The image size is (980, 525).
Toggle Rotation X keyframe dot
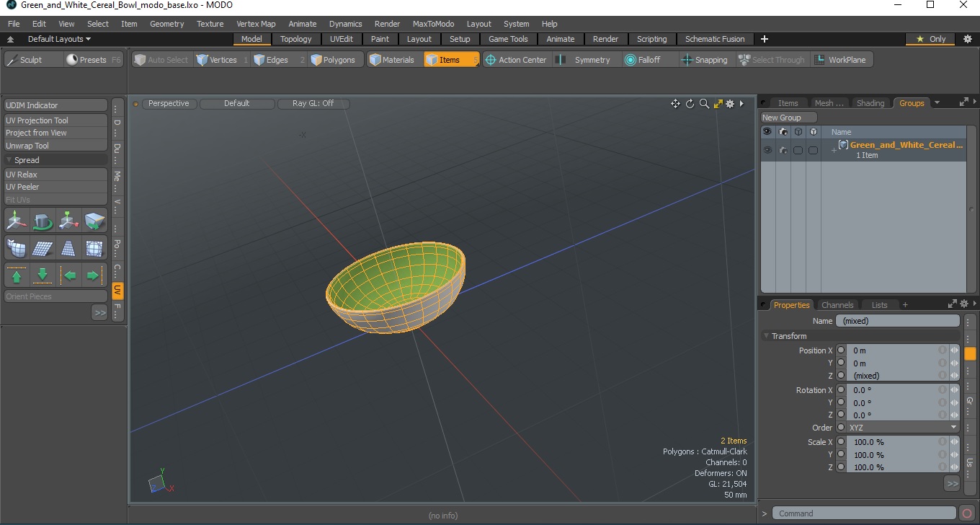[841, 390]
